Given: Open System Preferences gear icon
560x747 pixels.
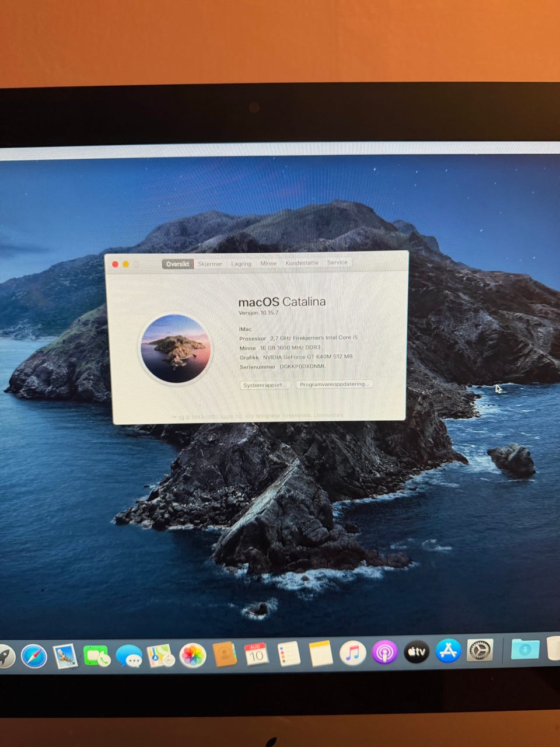Looking at the screenshot, I should click(480, 650).
